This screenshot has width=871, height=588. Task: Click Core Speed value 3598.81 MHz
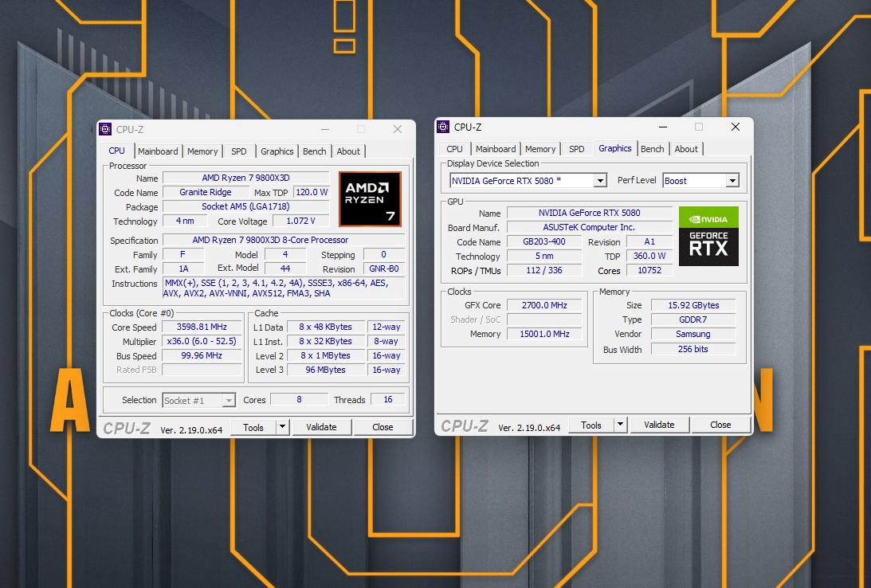202,327
